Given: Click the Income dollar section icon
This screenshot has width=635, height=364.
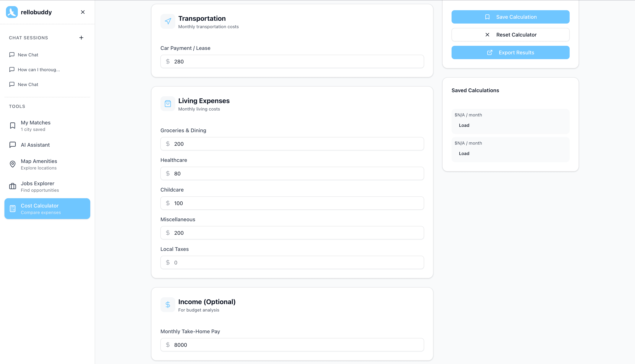Looking at the screenshot, I should (x=168, y=304).
